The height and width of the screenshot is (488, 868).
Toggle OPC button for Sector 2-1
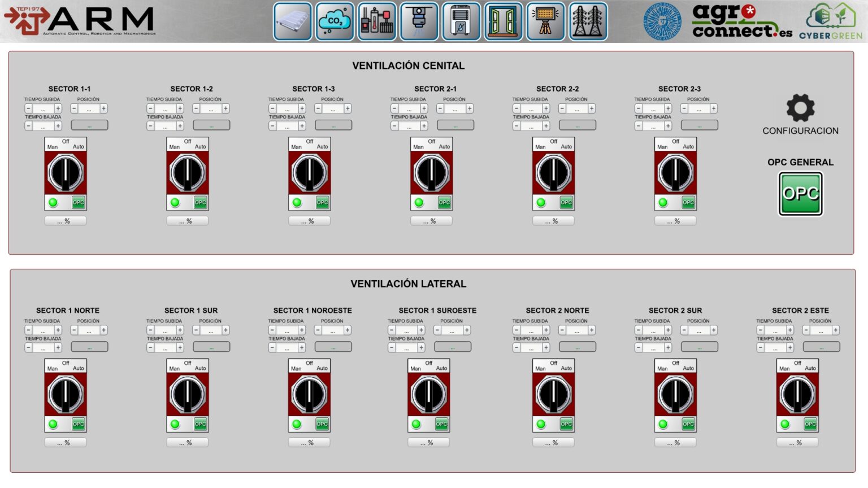pos(444,202)
